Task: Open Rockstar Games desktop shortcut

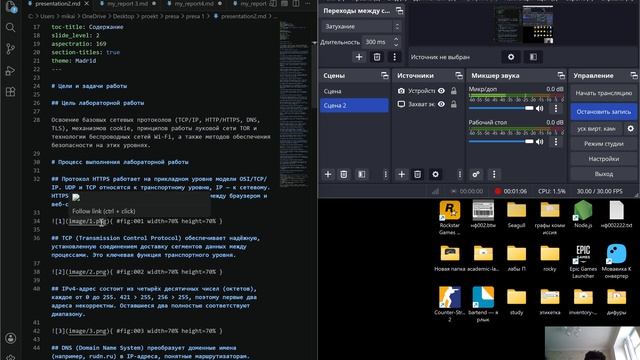Action: tap(450, 218)
